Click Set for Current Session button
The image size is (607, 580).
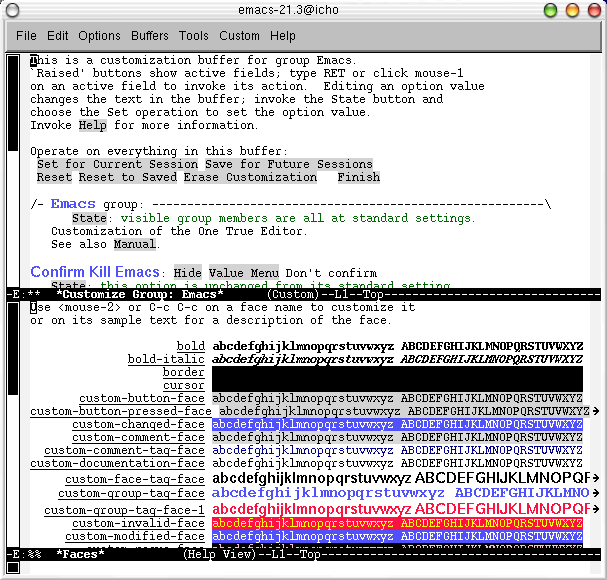pos(117,164)
